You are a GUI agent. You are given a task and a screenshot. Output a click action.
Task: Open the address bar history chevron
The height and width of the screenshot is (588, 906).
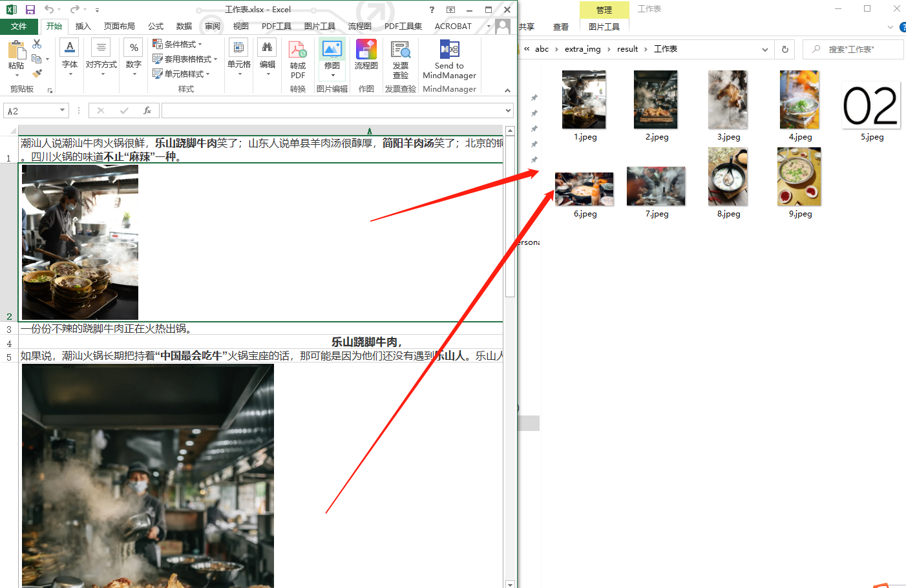765,48
